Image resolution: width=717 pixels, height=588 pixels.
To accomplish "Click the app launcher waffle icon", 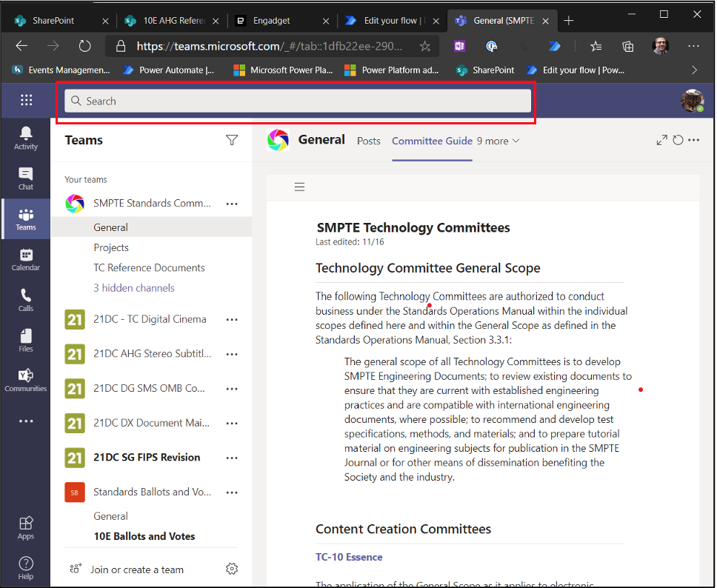I will (x=27, y=101).
